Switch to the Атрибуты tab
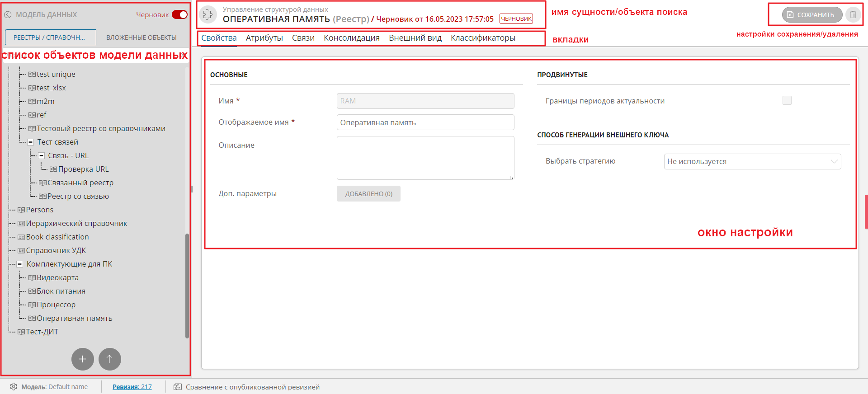 [x=264, y=38]
